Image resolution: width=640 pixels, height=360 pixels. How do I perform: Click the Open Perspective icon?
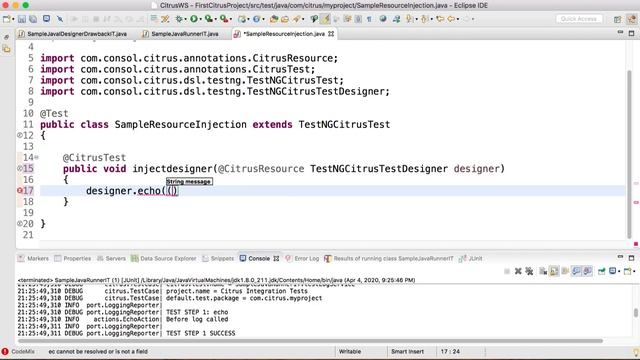(x=618, y=19)
